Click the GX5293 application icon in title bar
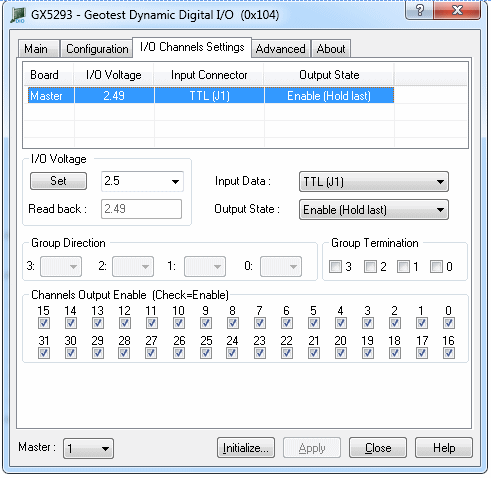491x478 pixels. pos(18,15)
